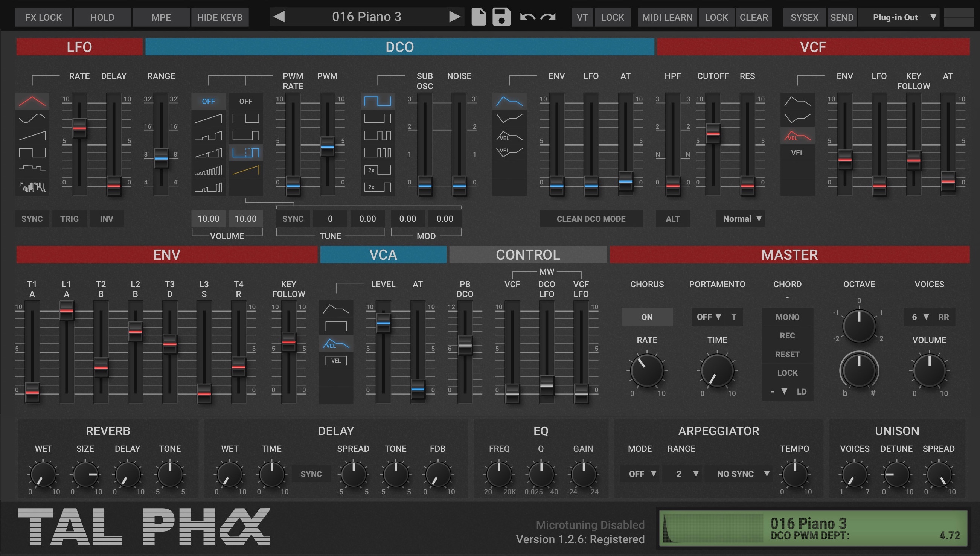Click HIDE KEYB in top bar
This screenshot has height=556, width=980.
pos(219,17)
